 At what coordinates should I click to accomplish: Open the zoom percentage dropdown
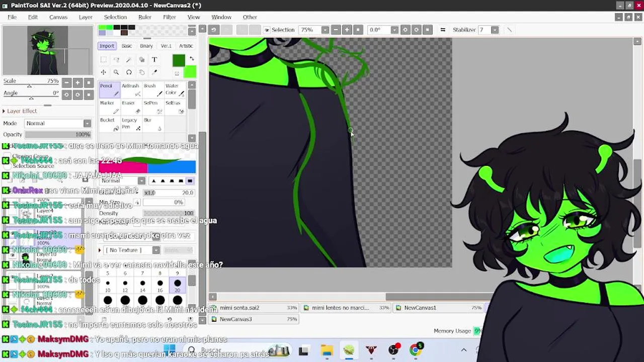(x=325, y=30)
